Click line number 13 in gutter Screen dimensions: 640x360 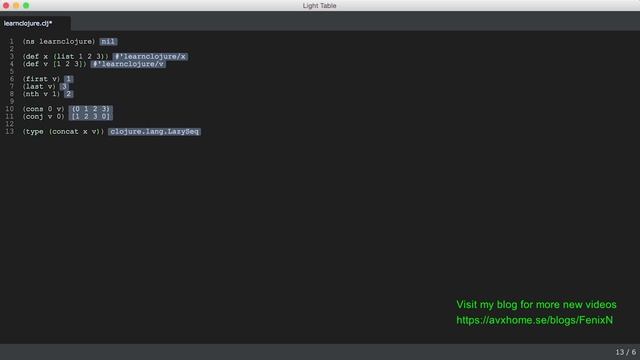(x=9, y=132)
